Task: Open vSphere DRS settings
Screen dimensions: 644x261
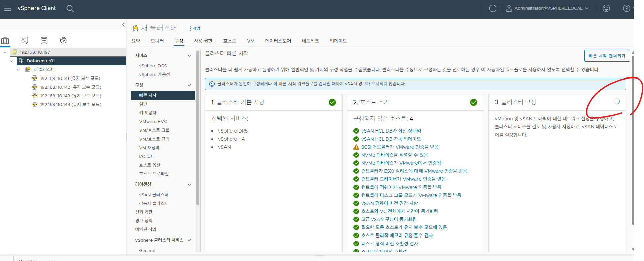Action: 153,66
